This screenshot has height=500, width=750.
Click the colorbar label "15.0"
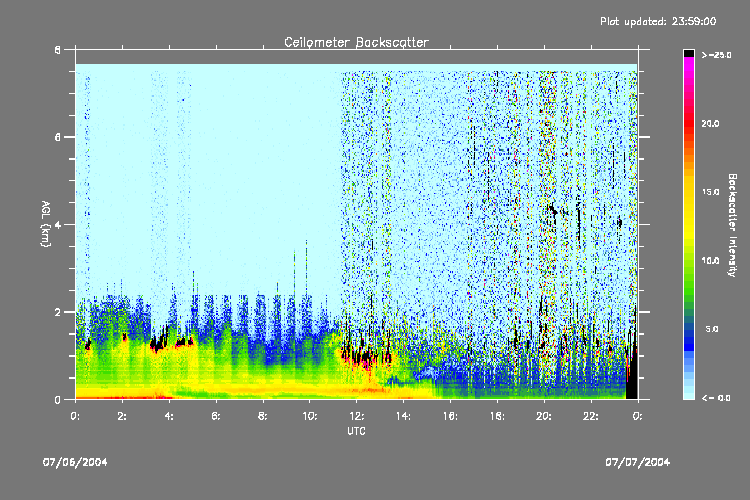710,192
